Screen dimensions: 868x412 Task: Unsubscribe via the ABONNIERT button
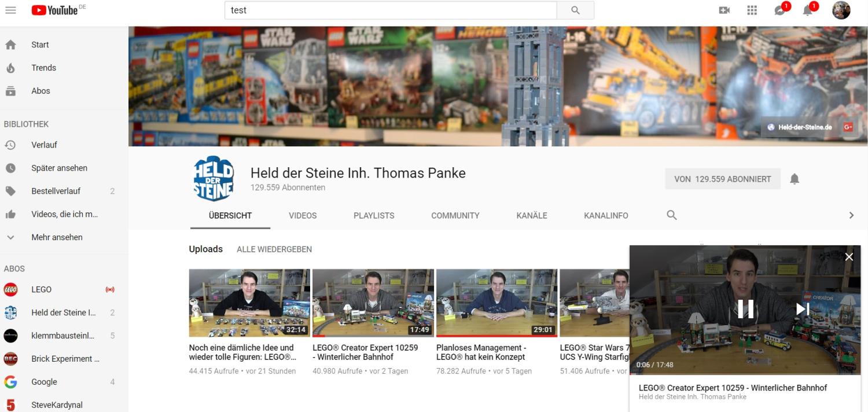[x=722, y=179]
